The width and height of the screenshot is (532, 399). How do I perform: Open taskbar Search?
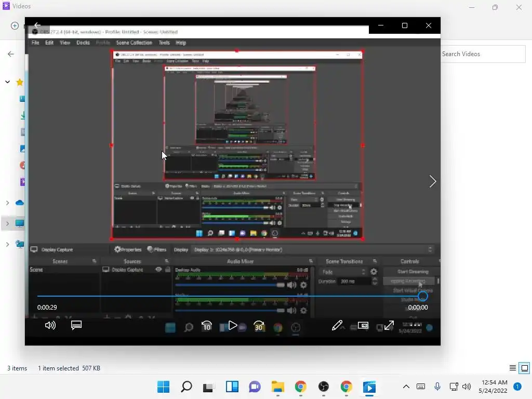click(187, 387)
